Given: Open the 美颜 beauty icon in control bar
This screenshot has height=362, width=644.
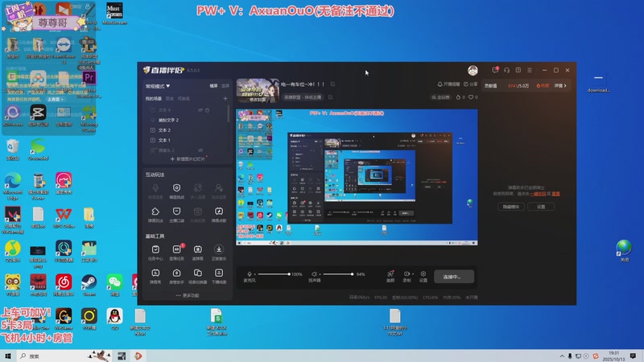Looking at the screenshot, I should click(390, 276).
